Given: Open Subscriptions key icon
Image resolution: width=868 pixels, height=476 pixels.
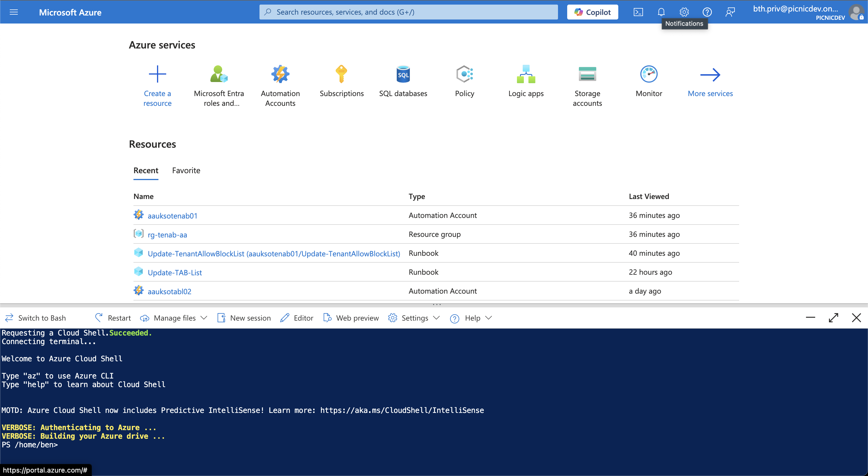Looking at the screenshot, I should coord(341,74).
